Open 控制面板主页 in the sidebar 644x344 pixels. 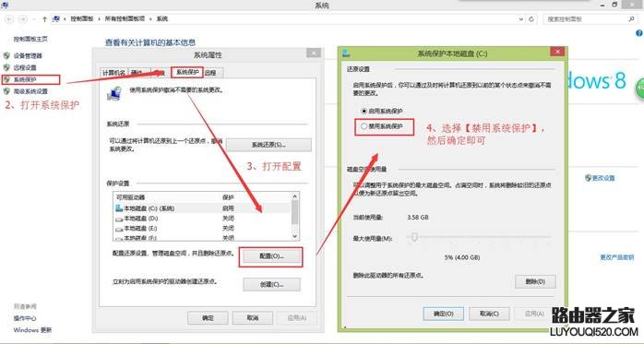tap(30, 39)
